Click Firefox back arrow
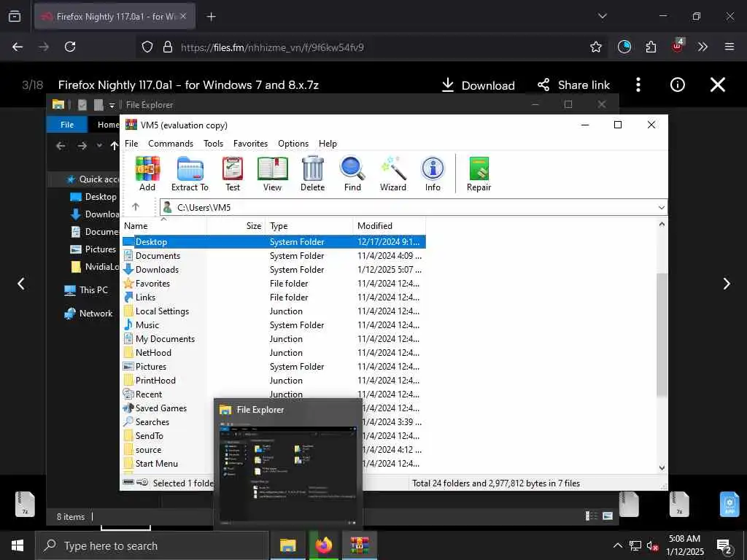Viewport: 747px width, 560px height. [18, 47]
